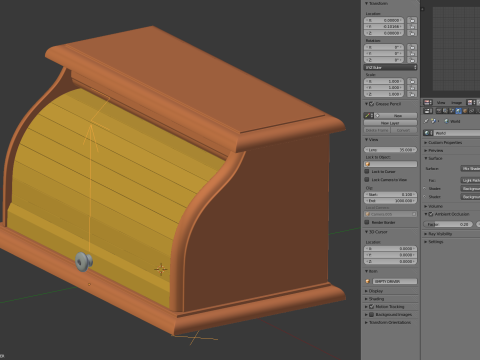Toggle the Motion Tracking checkbox
The height and width of the screenshot is (360, 480).
[x=372, y=307]
